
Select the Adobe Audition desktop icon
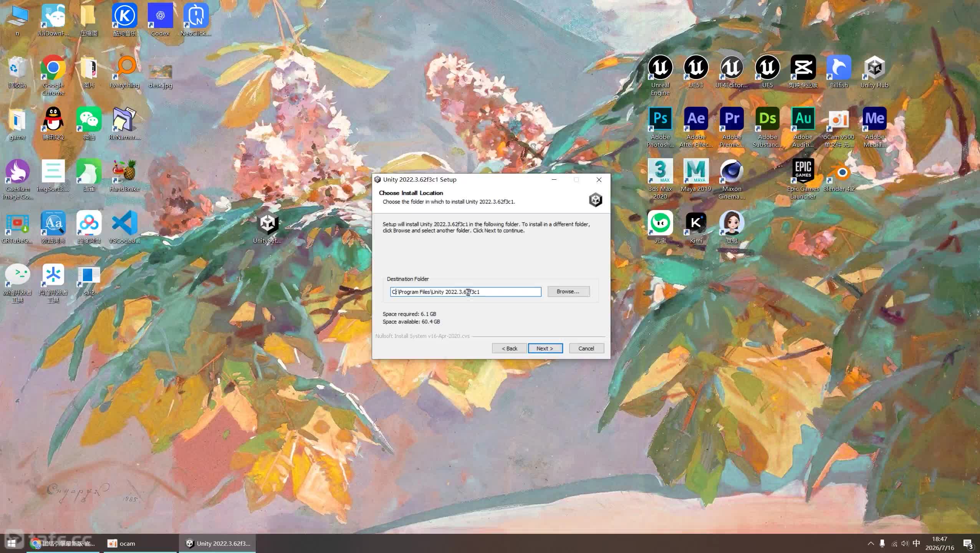pyautogui.click(x=803, y=127)
